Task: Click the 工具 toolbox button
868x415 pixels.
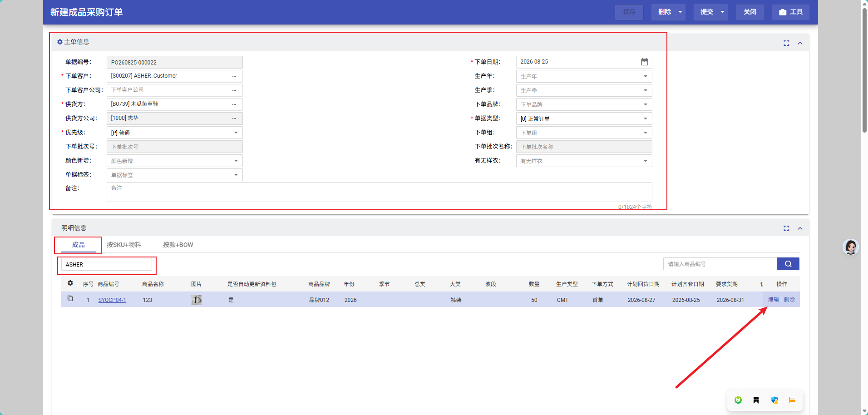Action: tap(791, 12)
